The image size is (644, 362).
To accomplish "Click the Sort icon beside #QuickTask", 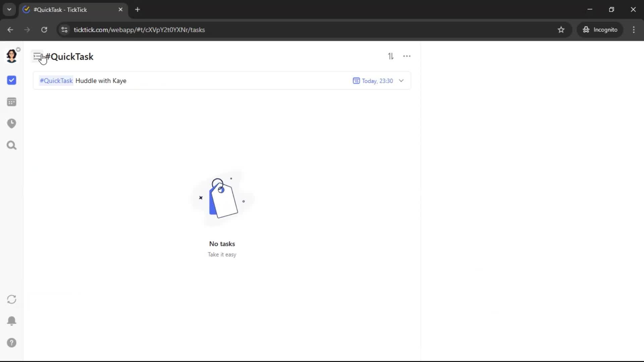I will 391,56.
